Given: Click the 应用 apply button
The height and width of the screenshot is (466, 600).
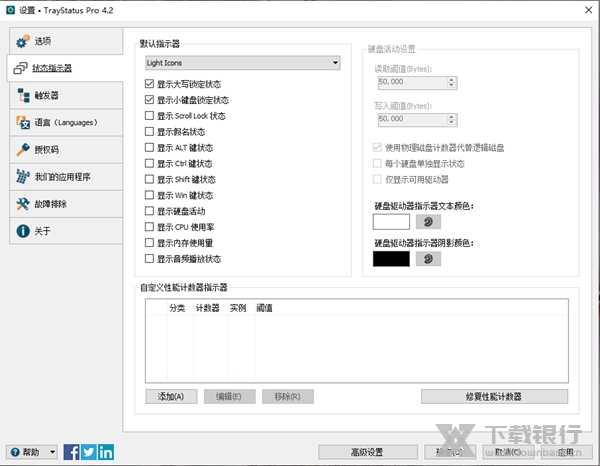Looking at the screenshot, I should pos(566,452).
